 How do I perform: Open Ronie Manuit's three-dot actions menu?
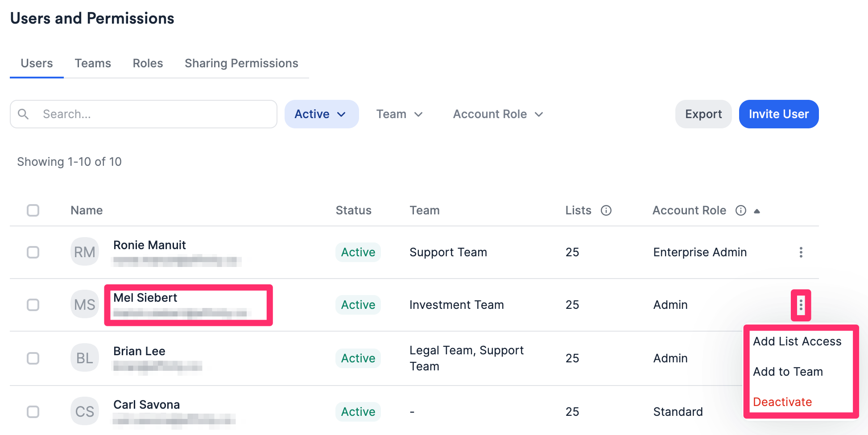[x=801, y=252]
